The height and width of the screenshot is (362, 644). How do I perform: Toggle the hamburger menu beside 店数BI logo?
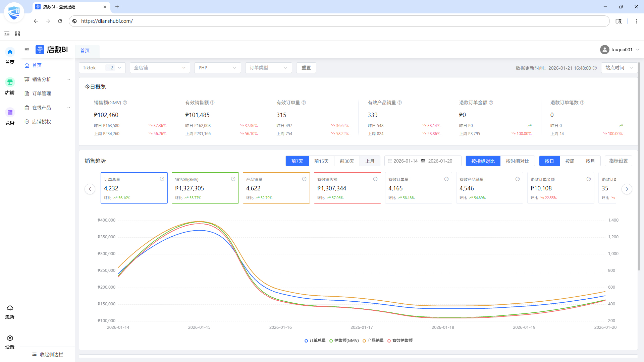click(27, 50)
